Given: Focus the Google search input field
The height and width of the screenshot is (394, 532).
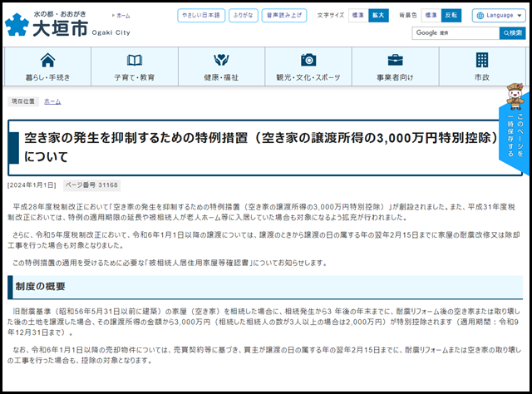Looking at the screenshot, I should (x=456, y=33).
